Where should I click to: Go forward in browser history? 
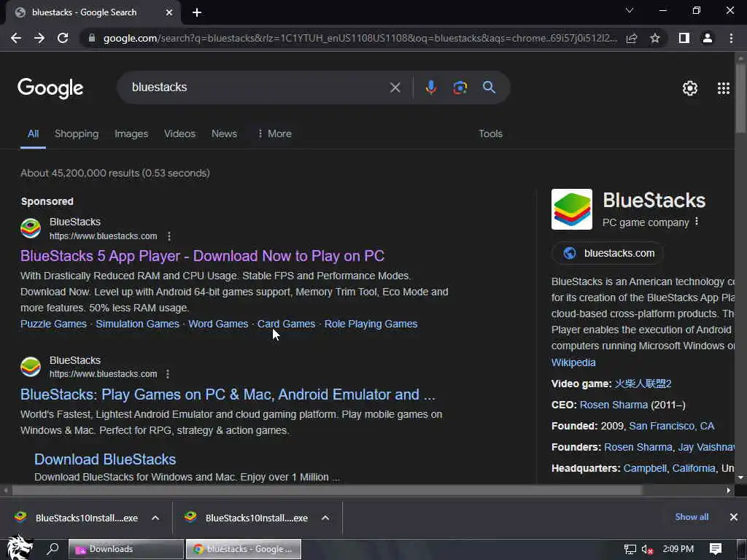pos(39,38)
